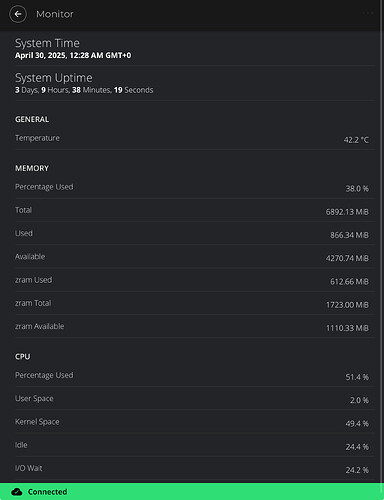Viewport: 384px width, 500px height.
Task: Open the three-dot menu in the header
Action: coord(368,13)
